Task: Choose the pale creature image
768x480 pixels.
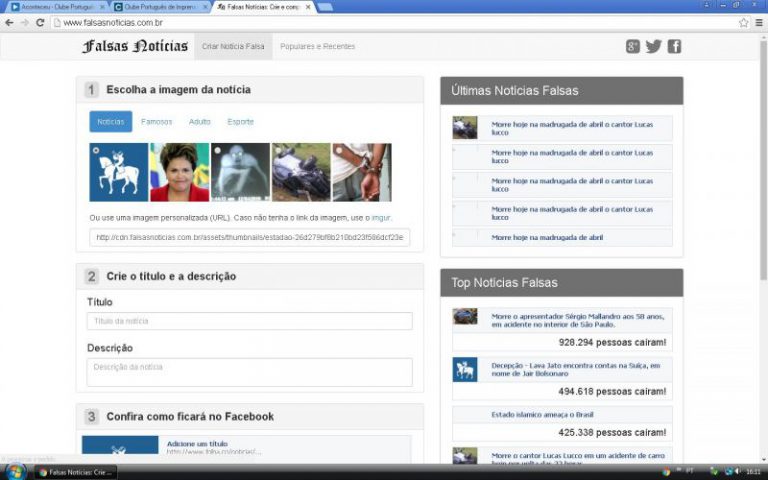Action: click(240, 172)
